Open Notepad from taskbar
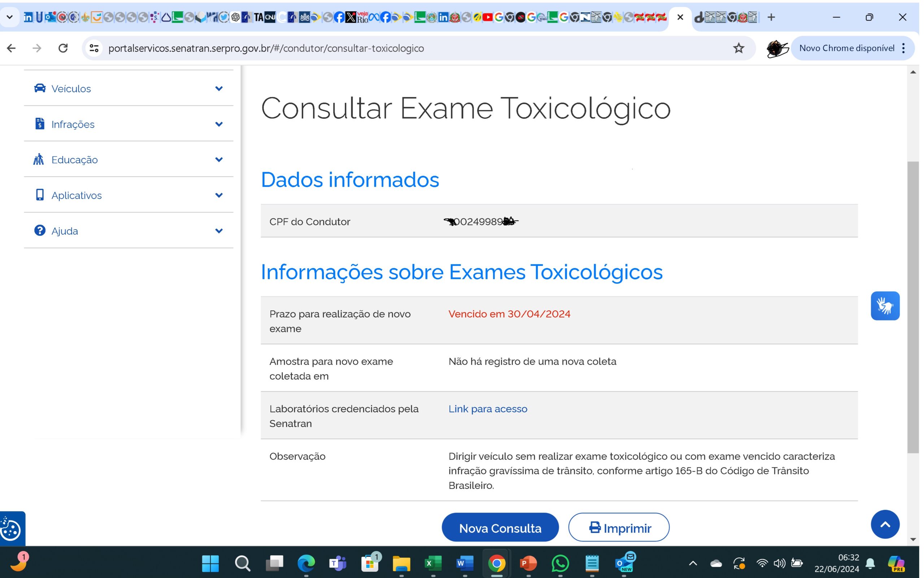The height and width of the screenshot is (578, 924). pos(592,563)
